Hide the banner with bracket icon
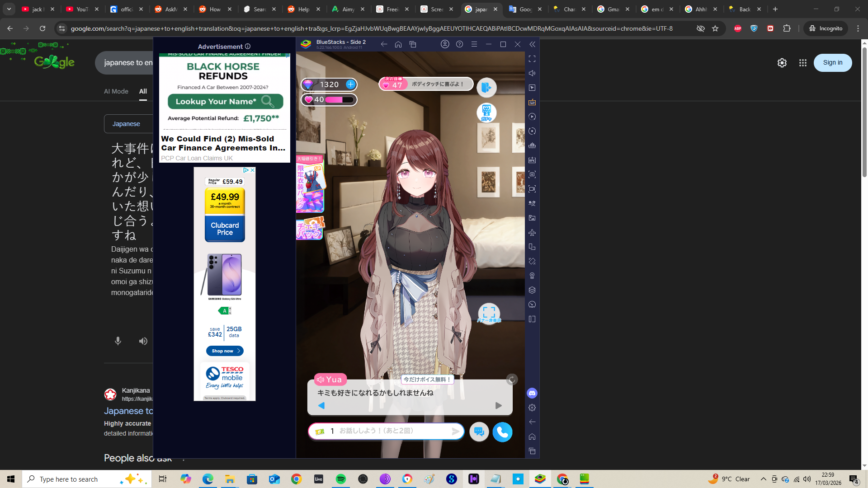Image resolution: width=868 pixels, height=488 pixels. [x=489, y=313]
